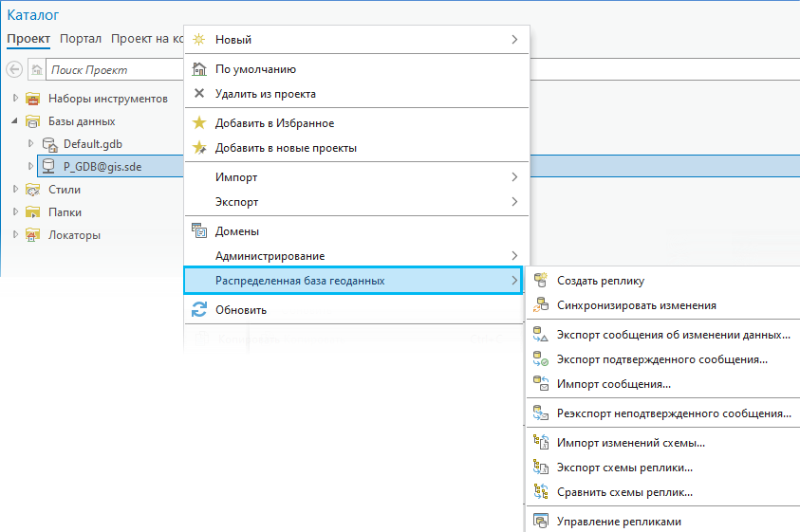Expand the Локаторы tree node
The width and height of the screenshot is (800, 532).
[15, 234]
